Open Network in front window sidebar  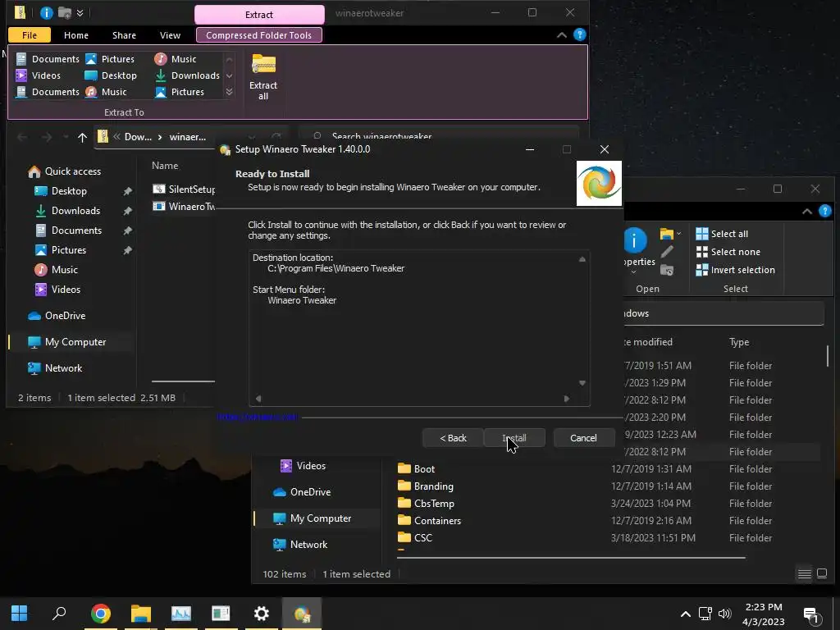tap(55, 368)
